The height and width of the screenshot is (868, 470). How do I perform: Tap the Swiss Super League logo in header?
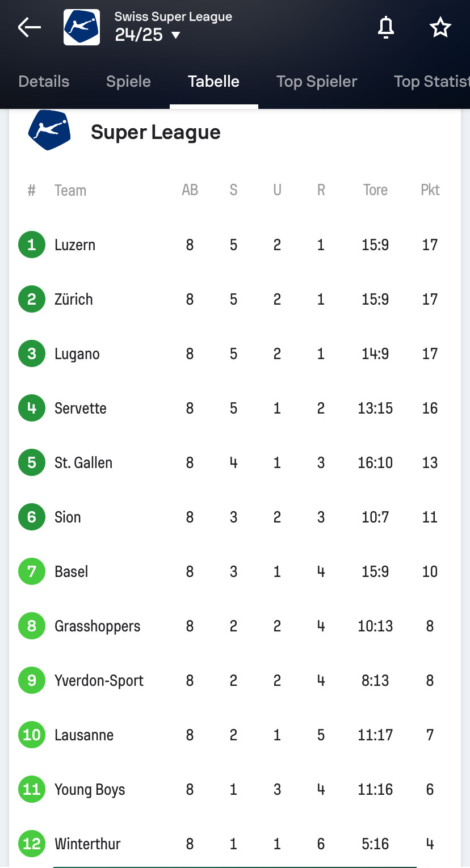point(82,27)
